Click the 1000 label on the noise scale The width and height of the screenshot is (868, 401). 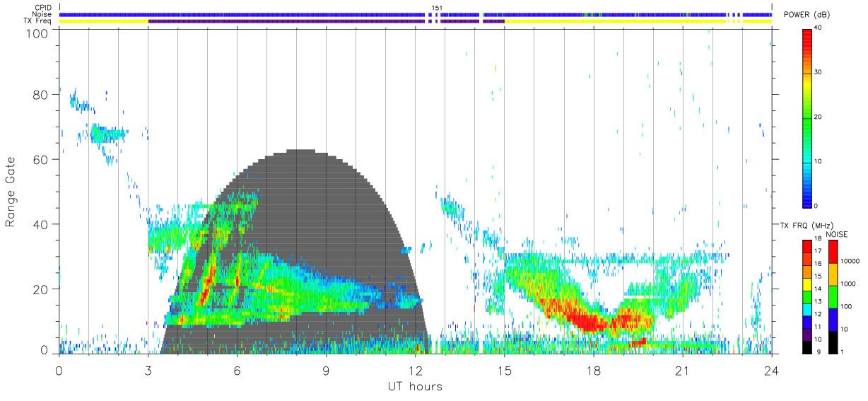pyautogui.click(x=848, y=284)
